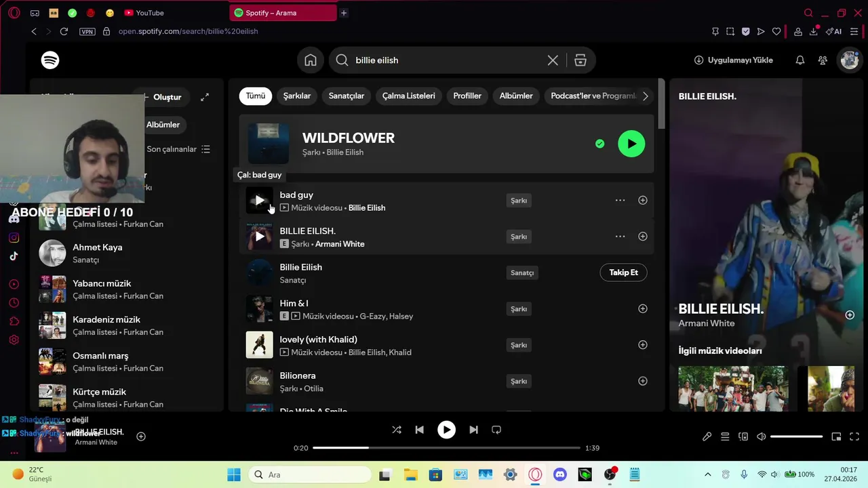This screenshot has height=488, width=868.
Task: Select the 'Çalma Listeleri' filter chip
Action: click(409, 96)
